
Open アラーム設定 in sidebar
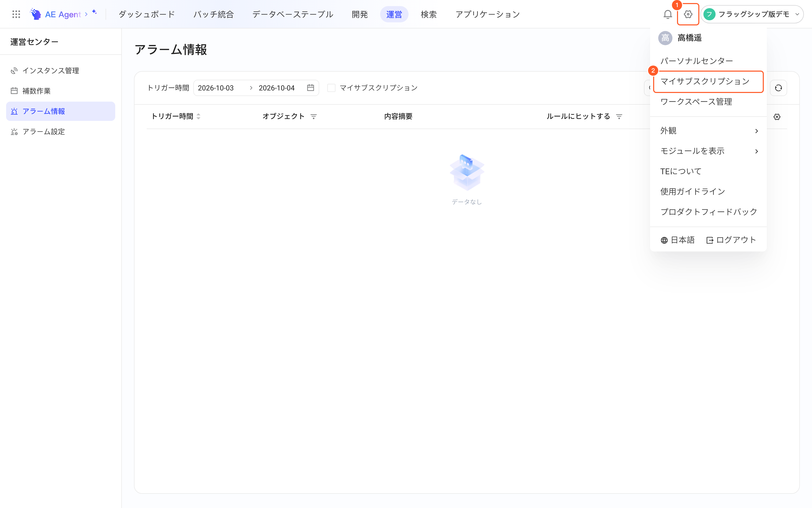pyautogui.click(x=60, y=132)
